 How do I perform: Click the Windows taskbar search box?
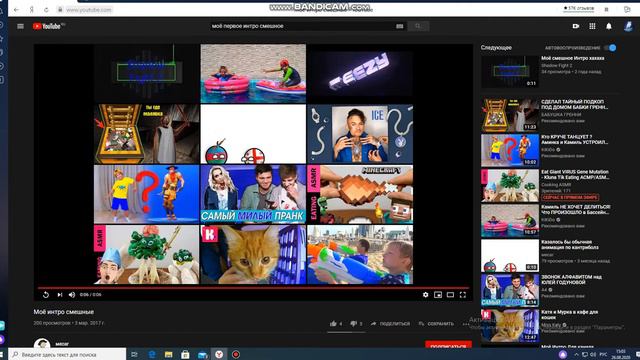coord(67,354)
